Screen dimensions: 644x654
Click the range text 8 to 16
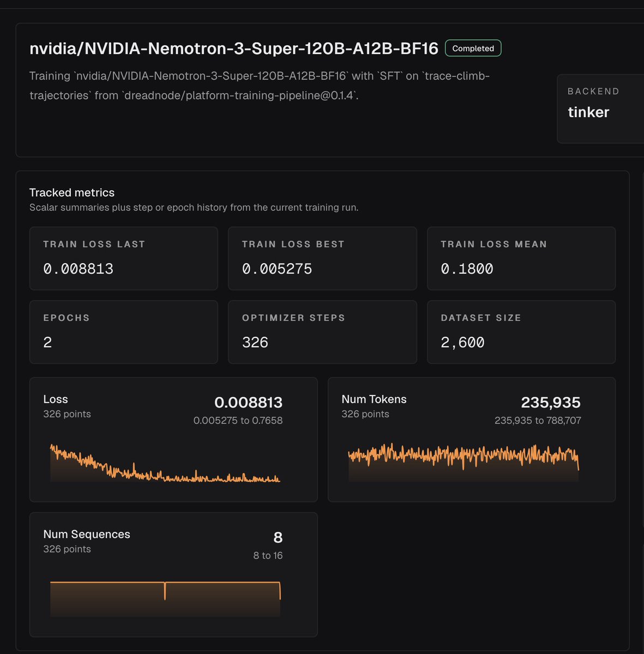point(268,555)
